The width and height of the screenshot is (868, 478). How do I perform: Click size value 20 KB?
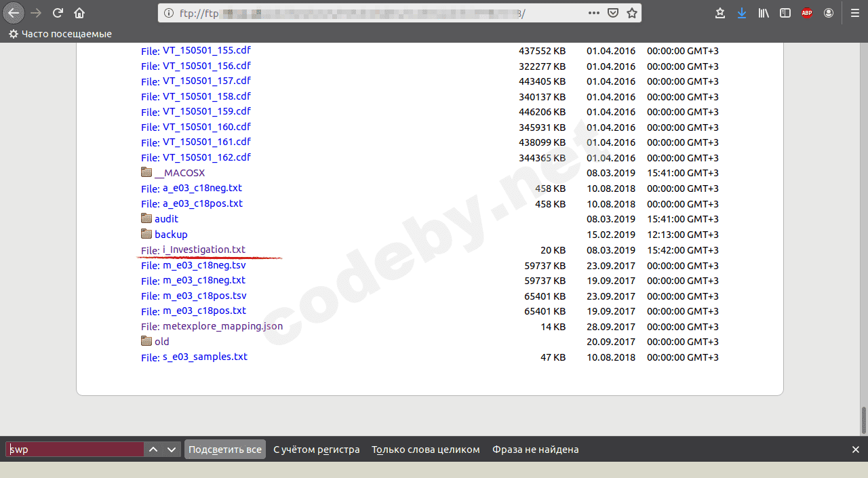coord(553,250)
